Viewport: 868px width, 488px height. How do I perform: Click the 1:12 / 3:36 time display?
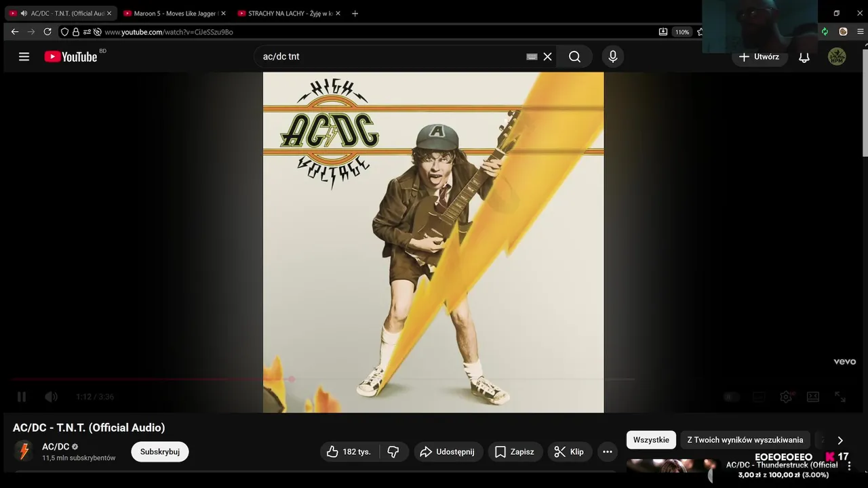coord(95,396)
